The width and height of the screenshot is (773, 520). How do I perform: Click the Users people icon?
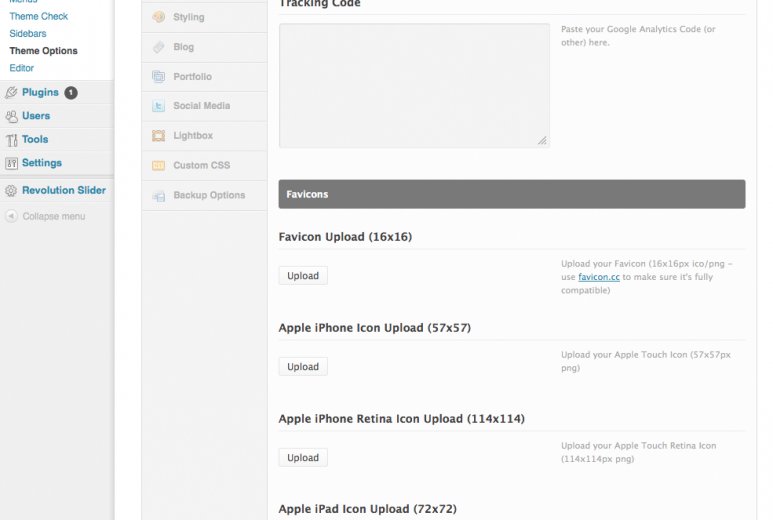(11, 116)
